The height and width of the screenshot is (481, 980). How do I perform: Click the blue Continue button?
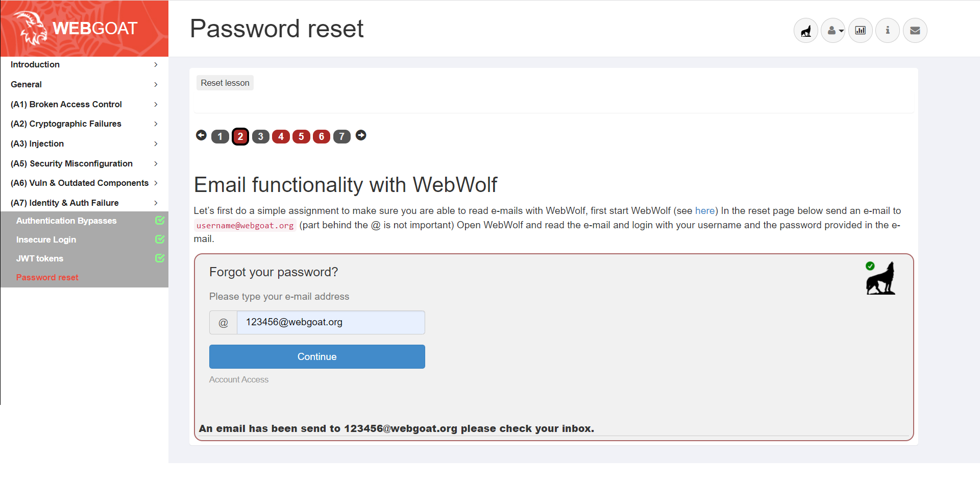click(x=317, y=356)
